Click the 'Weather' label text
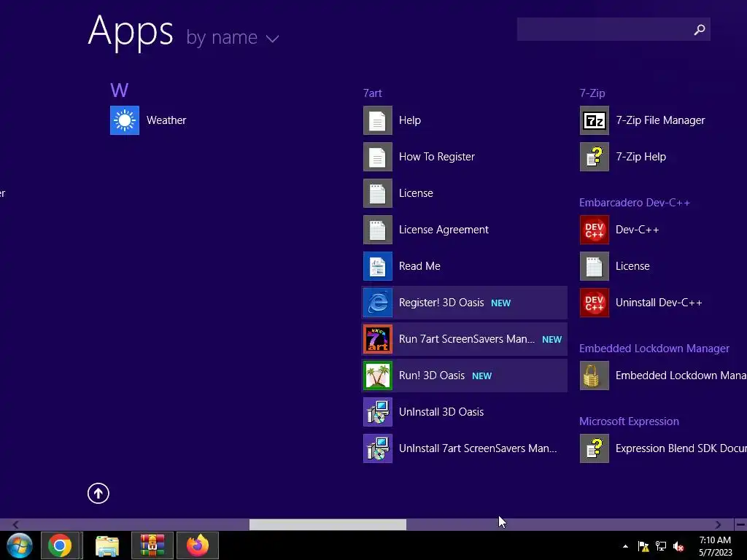 pyautogui.click(x=166, y=120)
